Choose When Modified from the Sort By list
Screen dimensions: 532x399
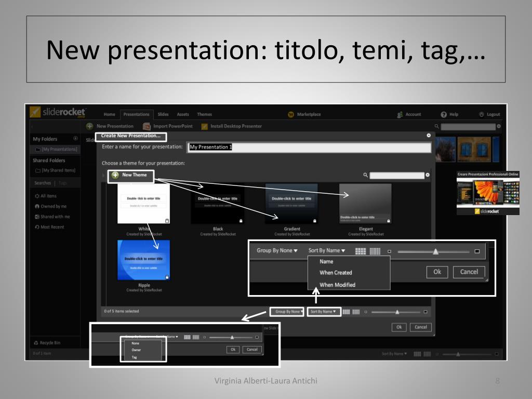337,285
